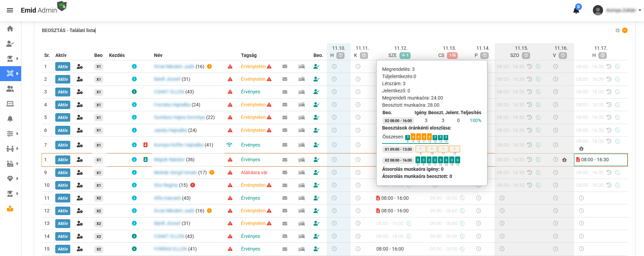This screenshot has width=644, height=256.
Task: Click the red 1 fő badge under 11.13.
Action: (452, 55)
